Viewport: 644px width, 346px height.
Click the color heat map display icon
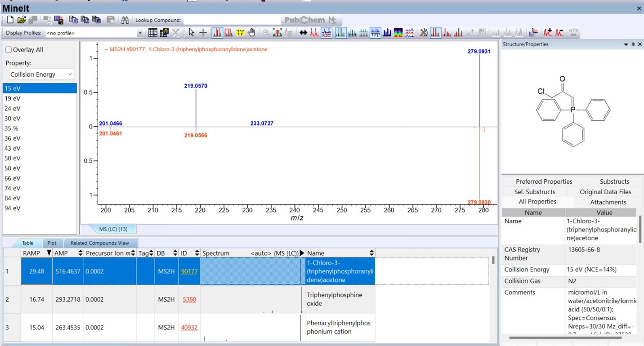pos(398,33)
